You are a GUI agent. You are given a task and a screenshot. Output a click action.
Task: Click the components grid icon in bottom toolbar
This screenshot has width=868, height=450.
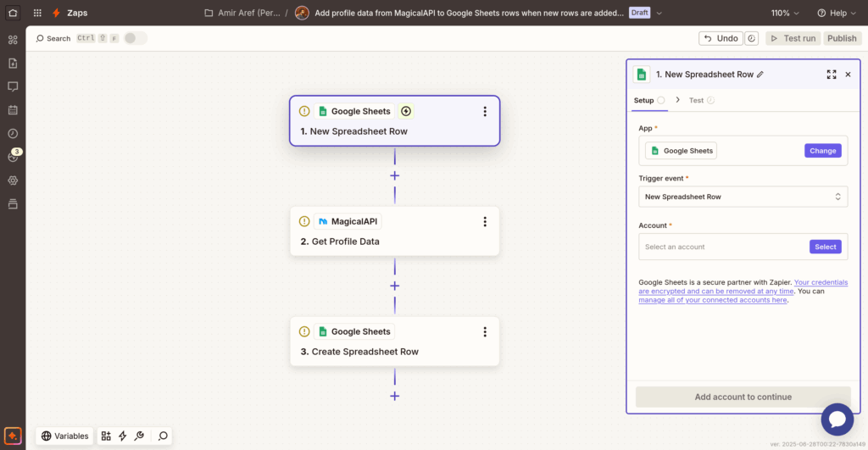coord(106,436)
